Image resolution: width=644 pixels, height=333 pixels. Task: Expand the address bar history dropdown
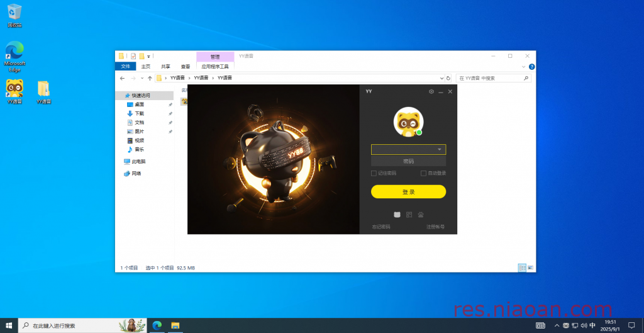[x=442, y=78]
